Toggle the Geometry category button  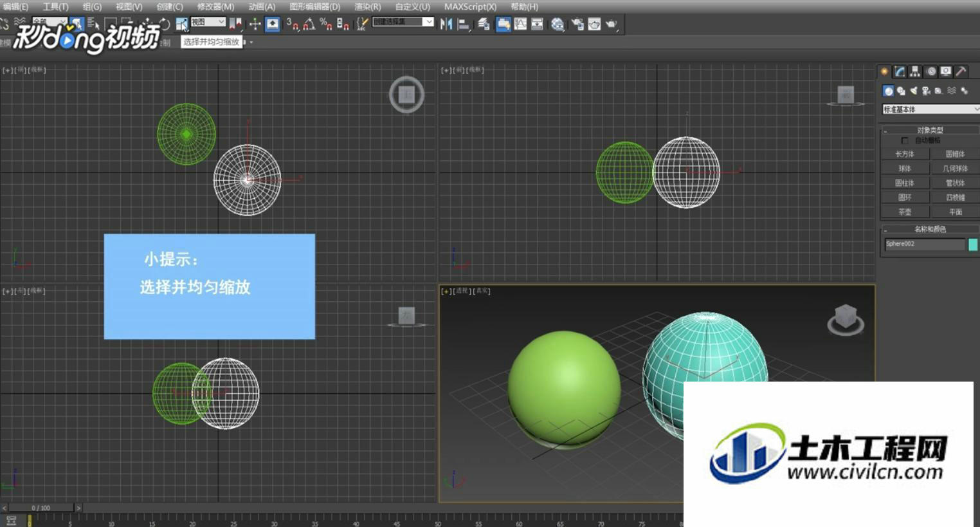(888, 91)
